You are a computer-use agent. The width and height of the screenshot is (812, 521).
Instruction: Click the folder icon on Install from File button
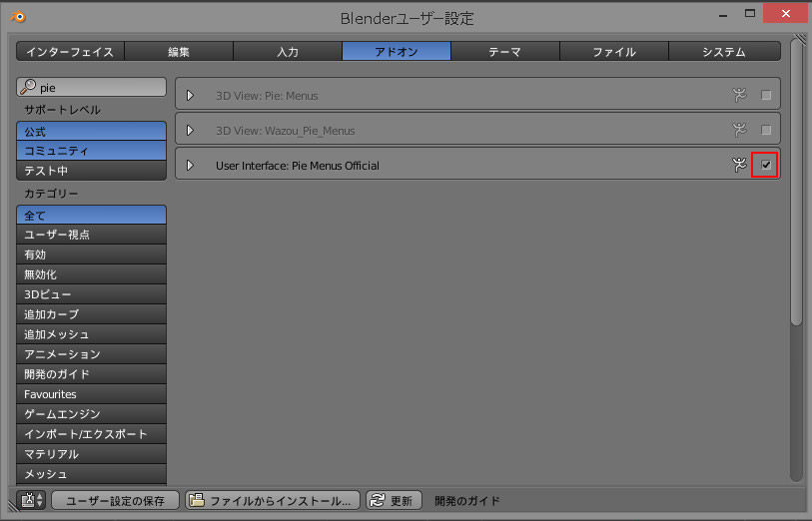[x=197, y=500]
